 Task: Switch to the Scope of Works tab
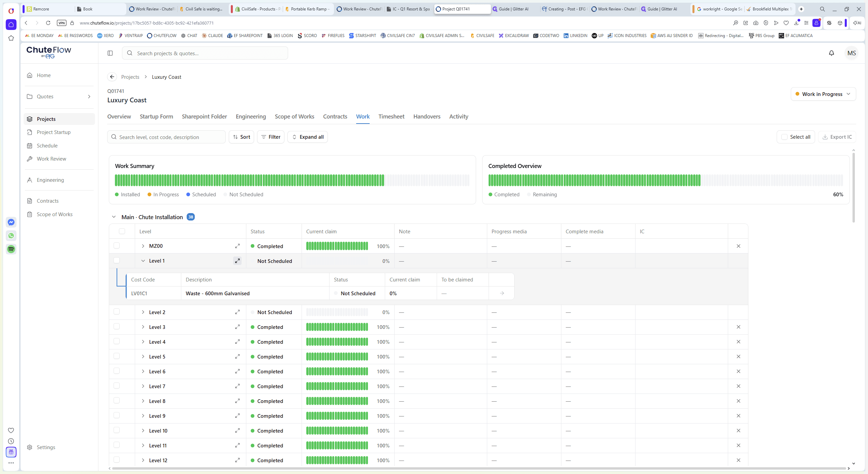pyautogui.click(x=294, y=116)
